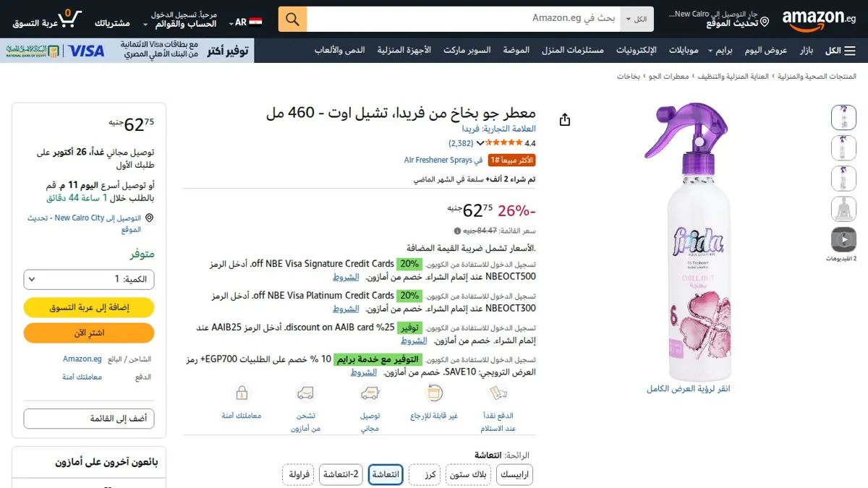Open the quantity dropdown الكمية

tap(89, 279)
